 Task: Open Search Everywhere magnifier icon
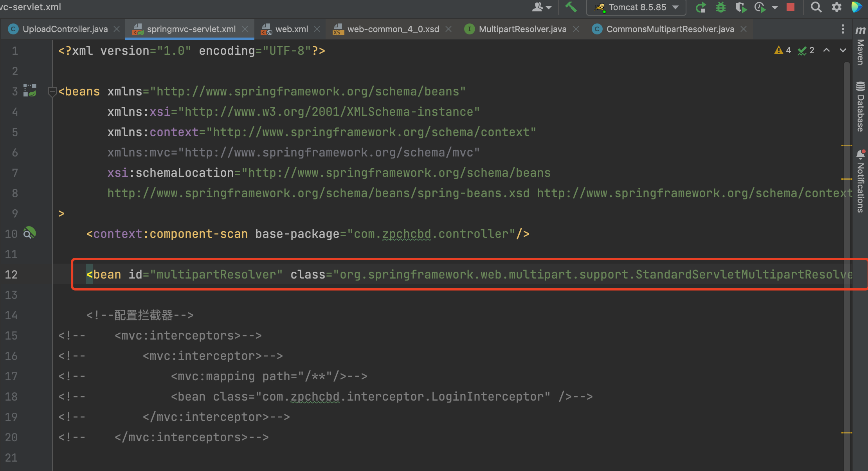click(x=816, y=7)
